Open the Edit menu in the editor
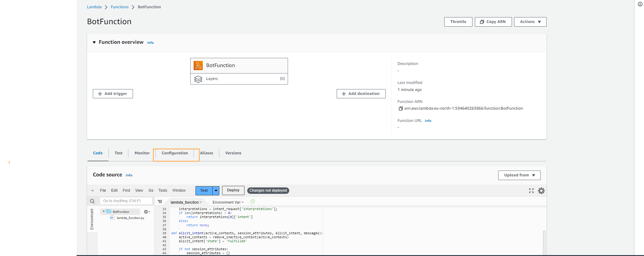 (114, 190)
